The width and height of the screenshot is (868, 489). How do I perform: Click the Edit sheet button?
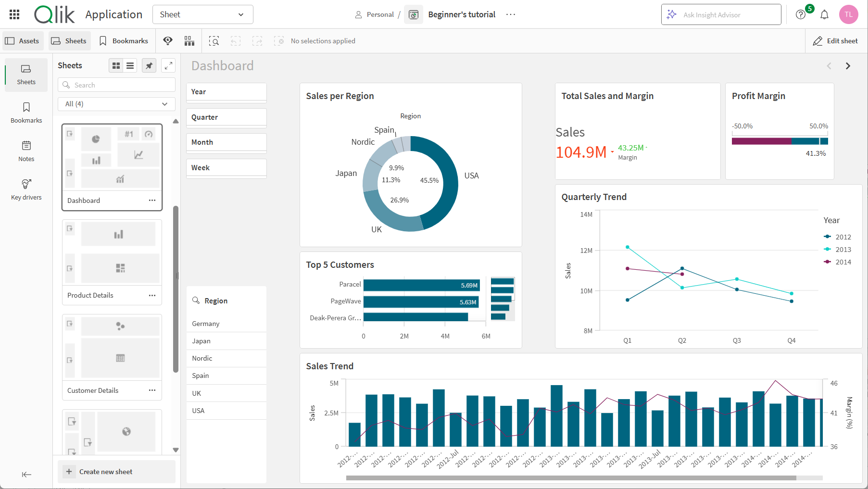(836, 41)
